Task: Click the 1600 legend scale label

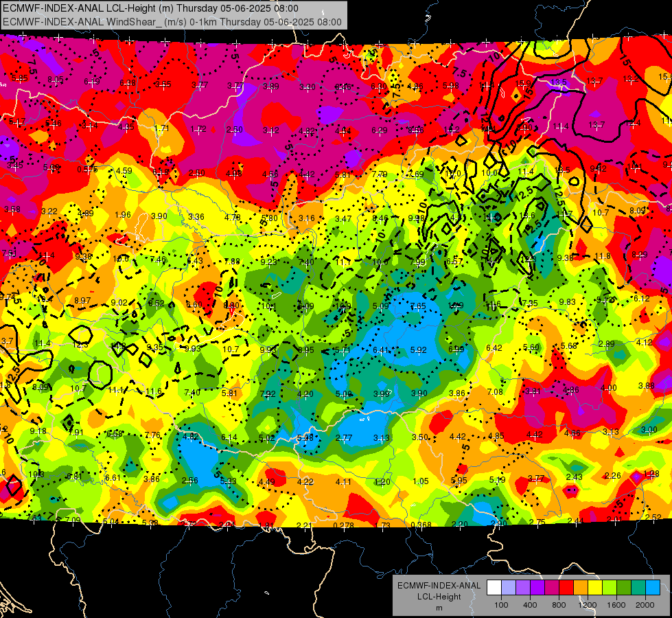Action: (616, 605)
